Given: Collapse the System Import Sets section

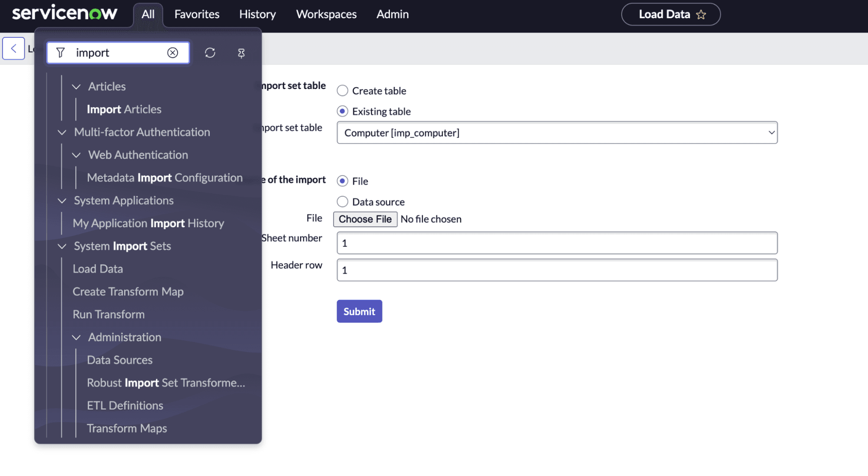Looking at the screenshot, I should click(x=62, y=246).
